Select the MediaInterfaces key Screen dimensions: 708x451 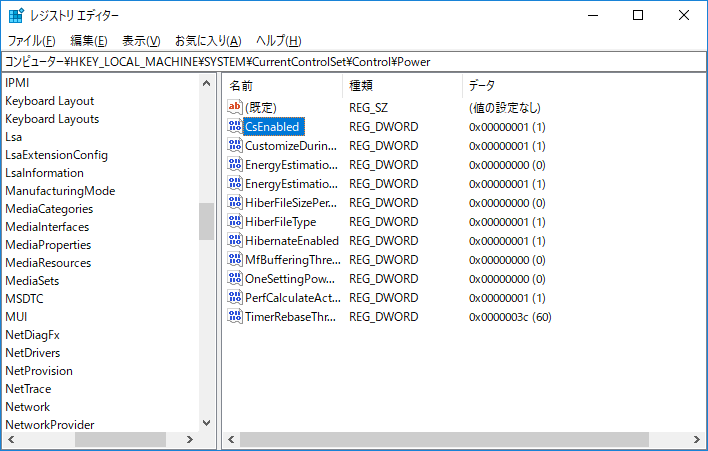tap(47, 227)
